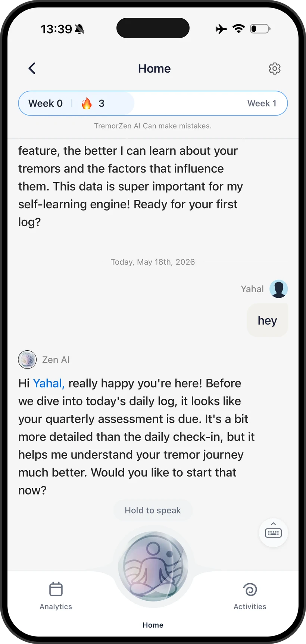Viewport: 306px width, 644px height.
Task: Tap Yahal's profile avatar
Action: tap(279, 289)
